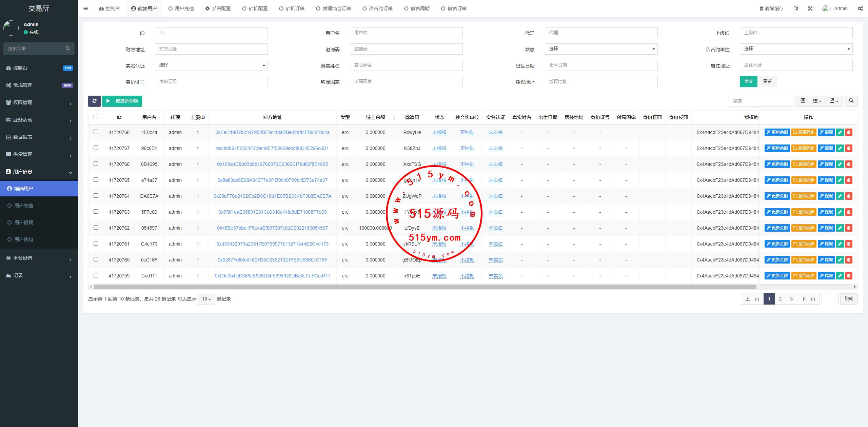Check the select-all checkbox in table header
The image size is (868, 427).
pos(96,117)
